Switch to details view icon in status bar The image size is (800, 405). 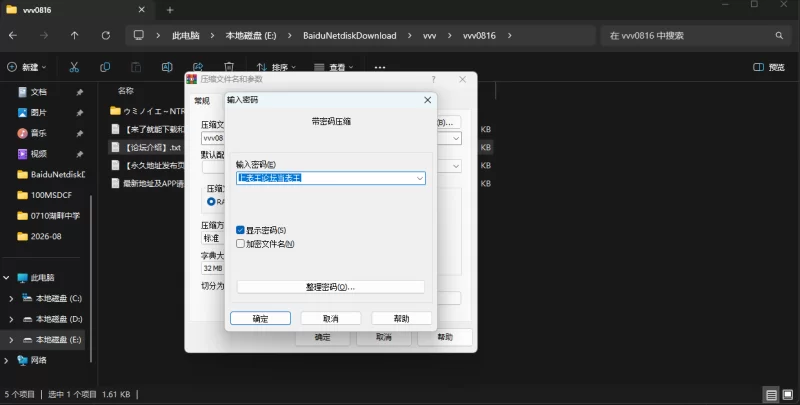point(771,395)
